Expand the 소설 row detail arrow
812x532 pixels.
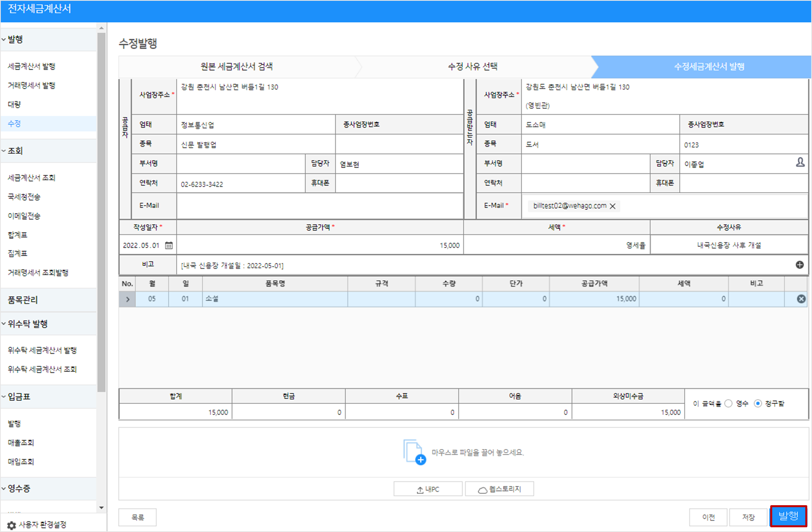pyautogui.click(x=128, y=299)
